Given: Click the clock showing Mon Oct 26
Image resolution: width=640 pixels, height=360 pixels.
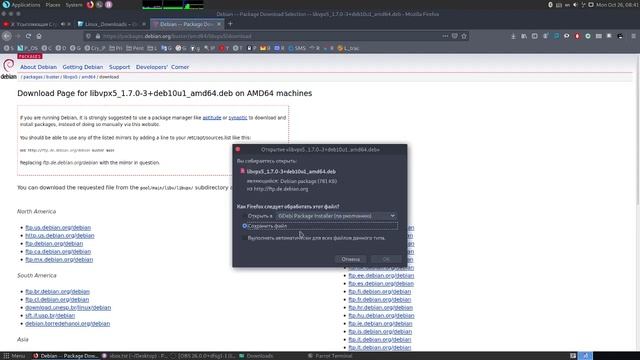Looking at the screenshot, I should [x=617, y=4].
